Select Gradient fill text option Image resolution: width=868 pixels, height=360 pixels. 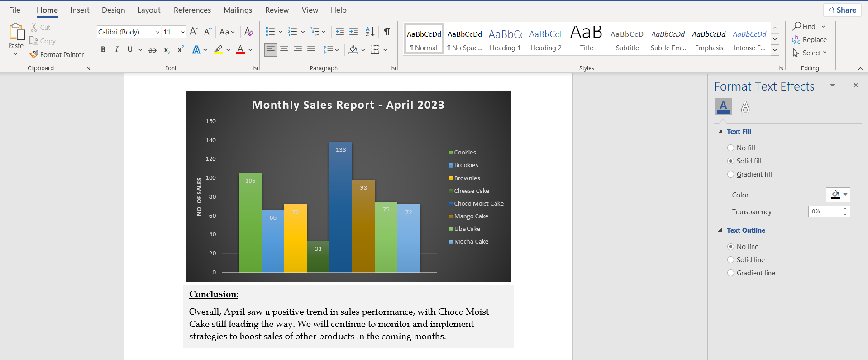point(749,174)
